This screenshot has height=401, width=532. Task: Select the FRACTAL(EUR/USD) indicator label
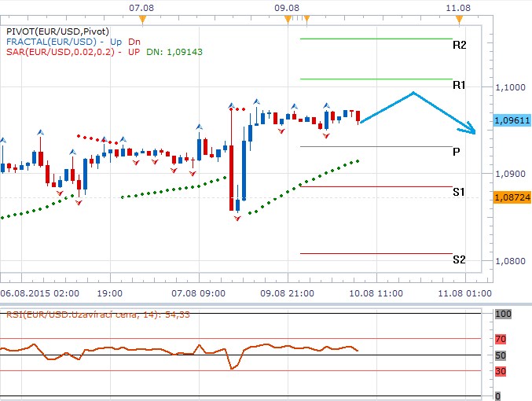(51, 41)
